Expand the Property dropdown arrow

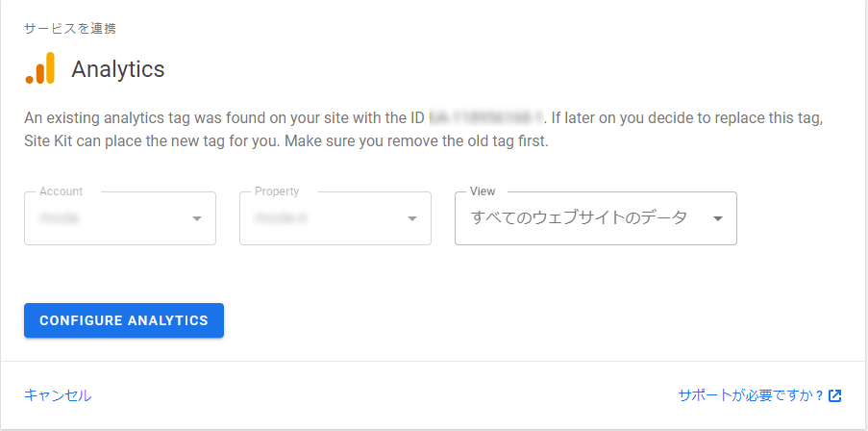point(411,218)
